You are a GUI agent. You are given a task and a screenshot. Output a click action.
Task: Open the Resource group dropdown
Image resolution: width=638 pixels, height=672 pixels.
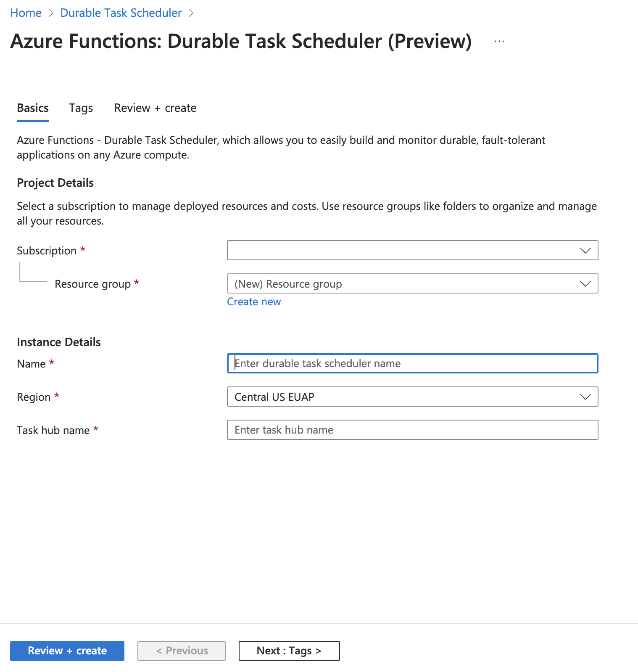(403, 284)
